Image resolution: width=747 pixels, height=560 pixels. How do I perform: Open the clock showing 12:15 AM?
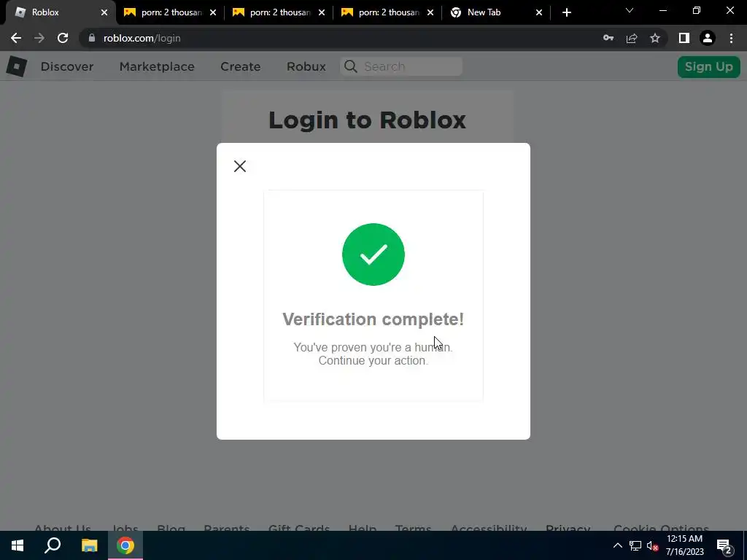point(684,545)
